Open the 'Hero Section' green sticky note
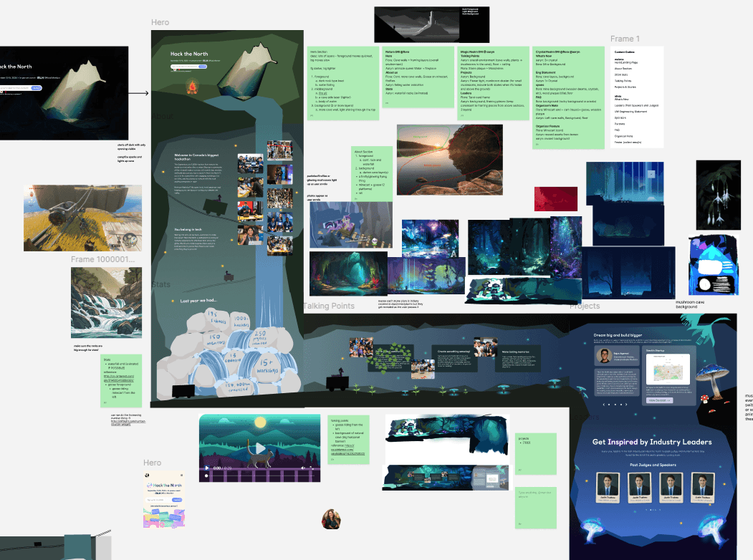The width and height of the screenshot is (753, 560). click(343, 83)
